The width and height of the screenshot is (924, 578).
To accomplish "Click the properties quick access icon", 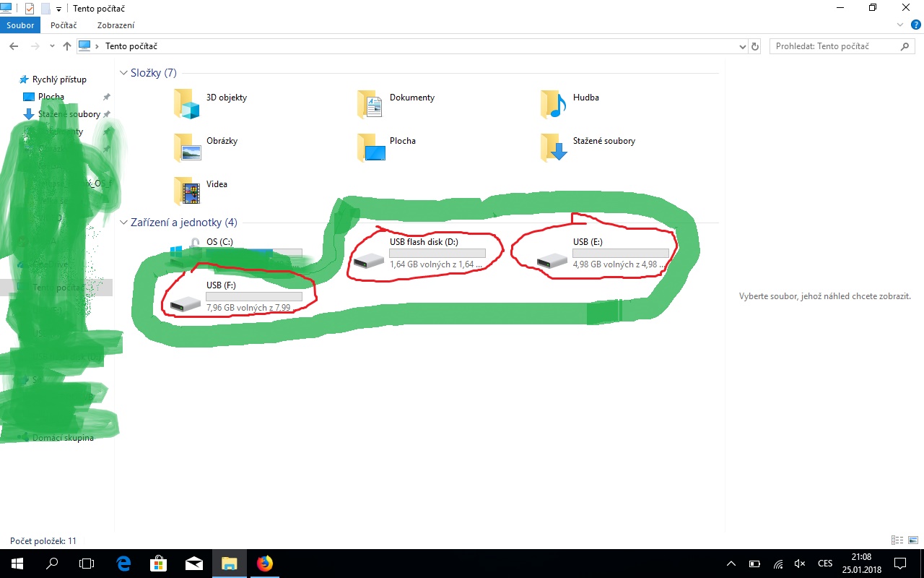I will tap(30, 9).
